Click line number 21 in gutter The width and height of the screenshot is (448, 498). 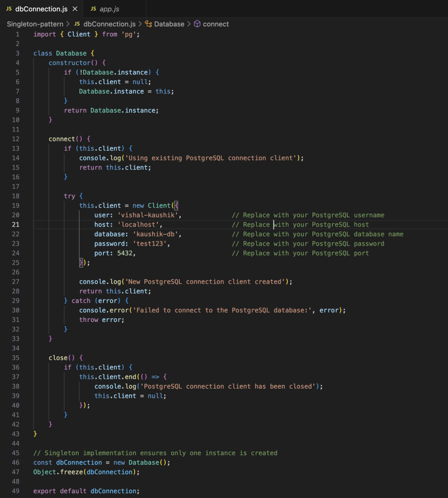pyautogui.click(x=16, y=225)
